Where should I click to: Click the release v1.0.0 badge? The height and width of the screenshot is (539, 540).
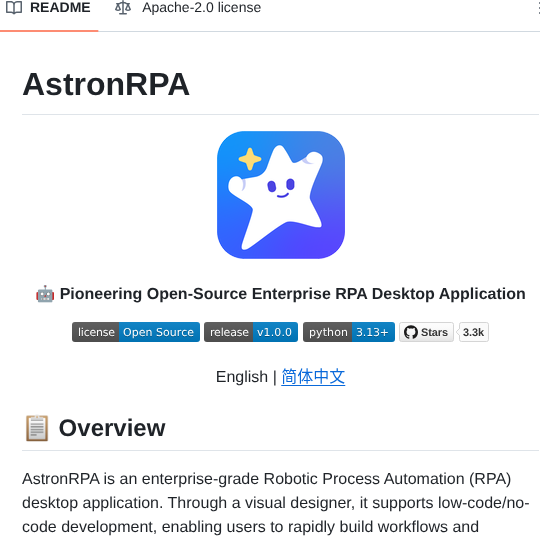click(251, 332)
